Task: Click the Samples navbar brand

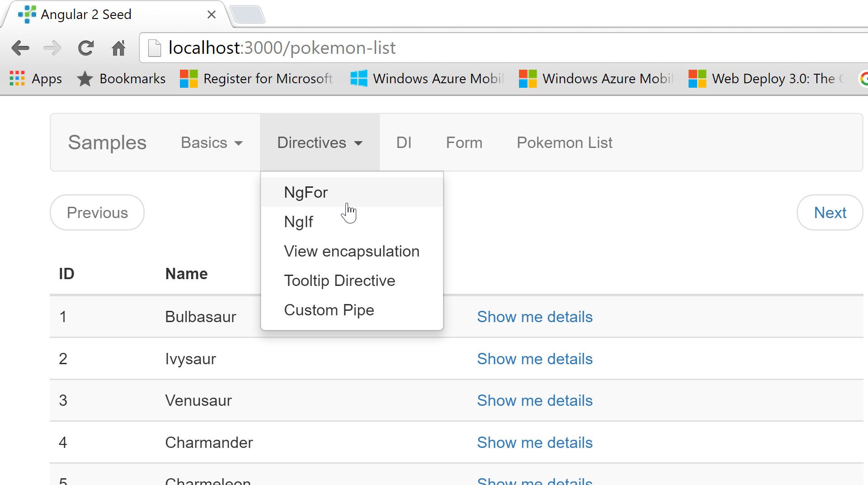Action: pyautogui.click(x=107, y=143)
